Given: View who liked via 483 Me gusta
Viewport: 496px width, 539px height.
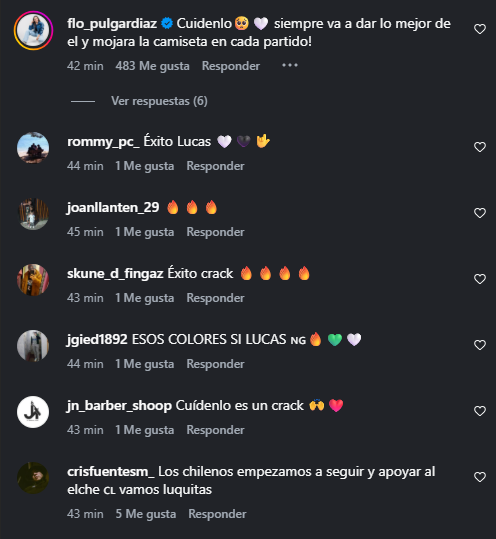Looking at the screenshot, I should click(152, 66).
